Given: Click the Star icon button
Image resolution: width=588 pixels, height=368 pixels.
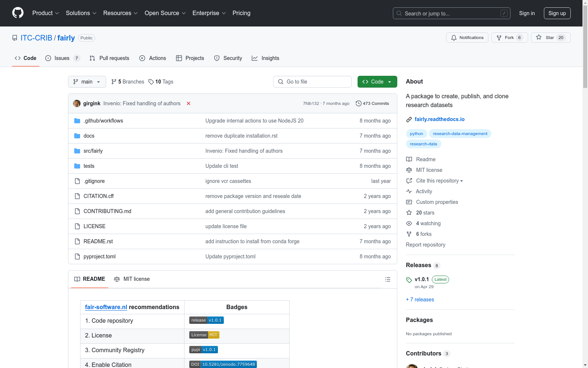Looking at the screenshot, I should [x=551, y=38].
